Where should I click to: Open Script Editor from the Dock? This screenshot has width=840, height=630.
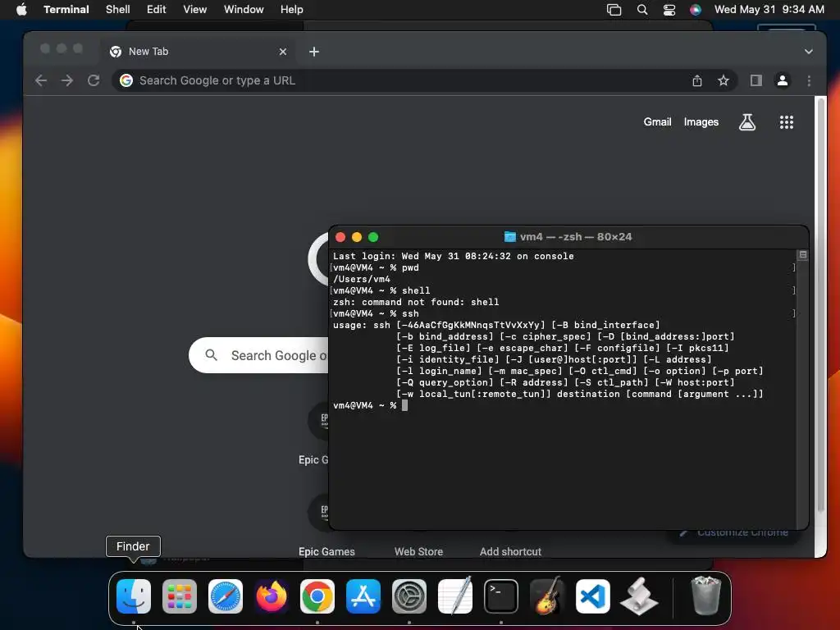pos(638,596)
